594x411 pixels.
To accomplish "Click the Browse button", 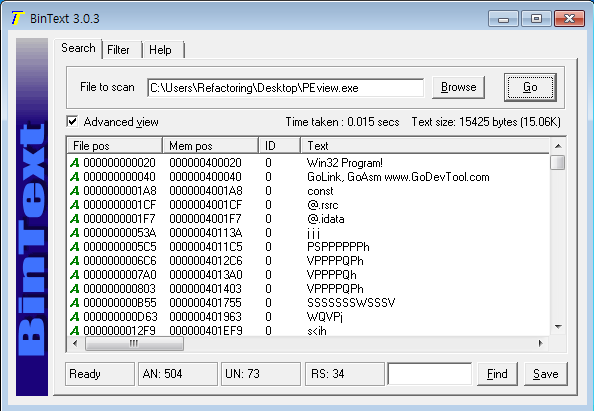I will (458, 88).
